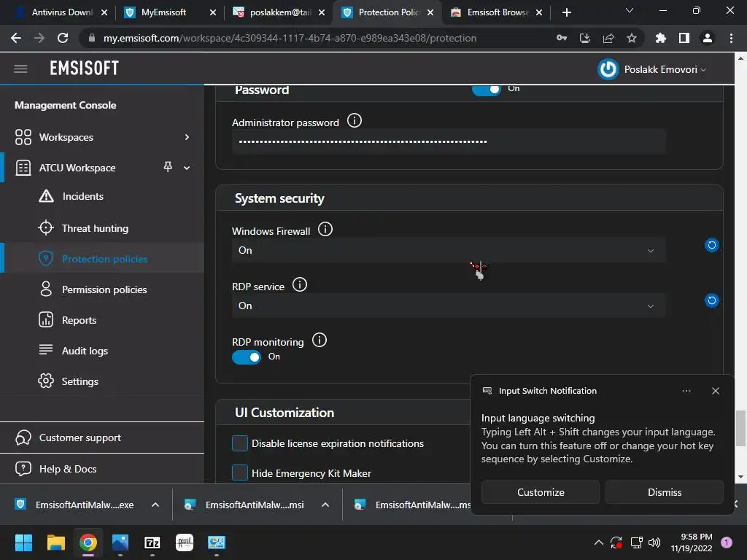Click the ATCU Workspace building icon

(23, 168)
